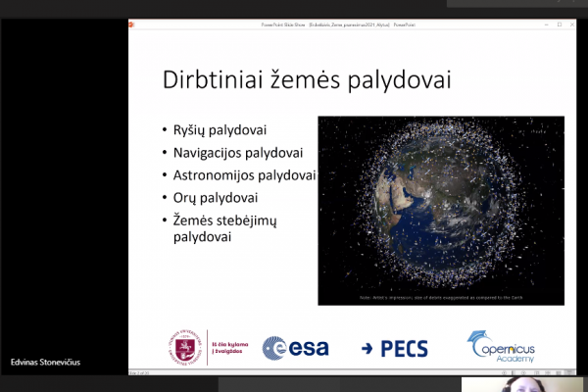
Task: Click the slide counter in PowerPoint status bar
Action: point(139,372)
